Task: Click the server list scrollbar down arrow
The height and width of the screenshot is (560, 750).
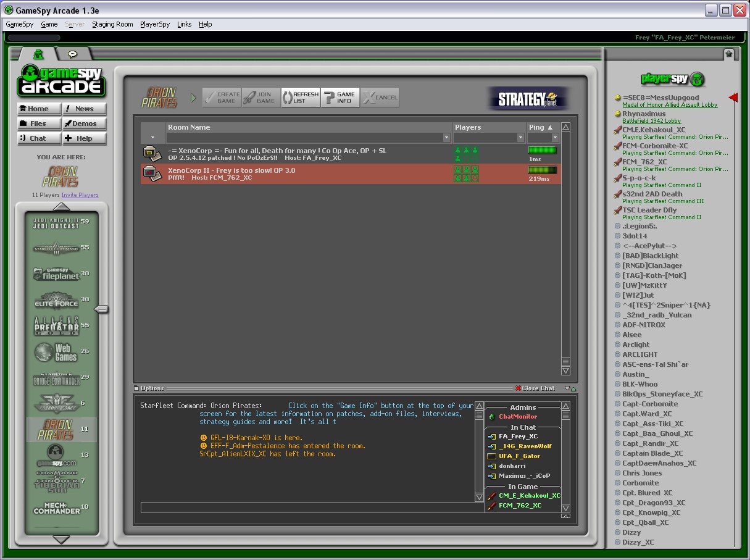Action: click(x=565, y=371)
